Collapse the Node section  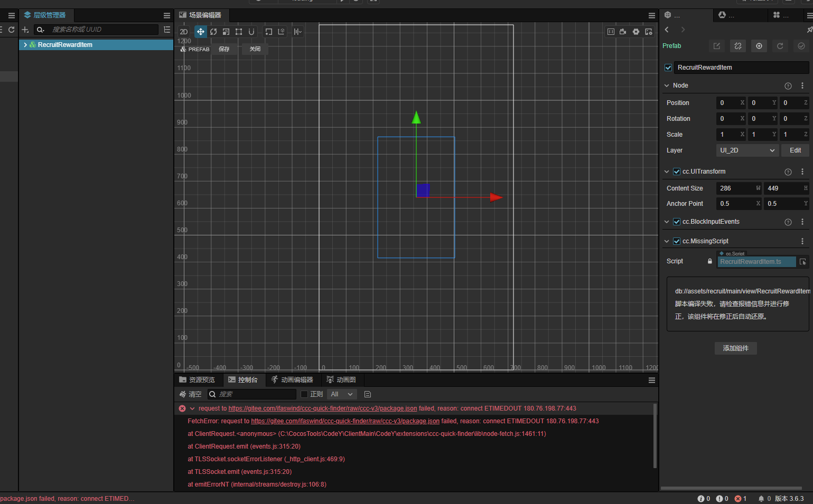(667, 85)
